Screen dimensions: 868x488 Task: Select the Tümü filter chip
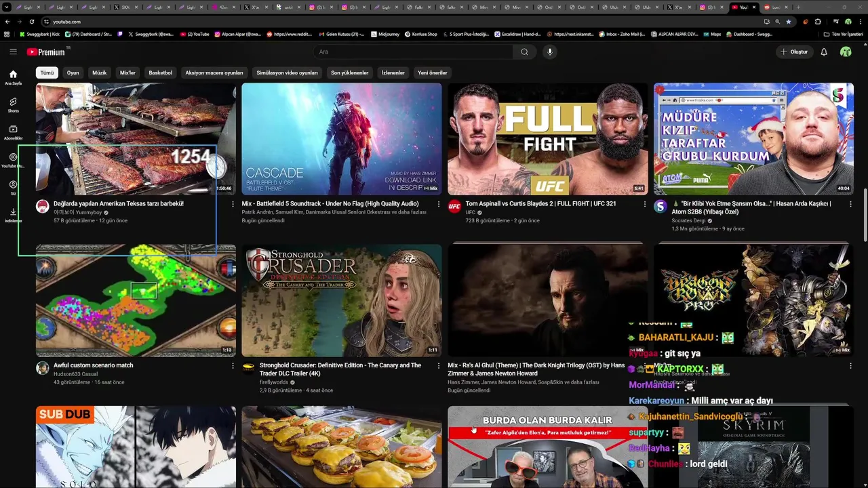tap(47, 73)
